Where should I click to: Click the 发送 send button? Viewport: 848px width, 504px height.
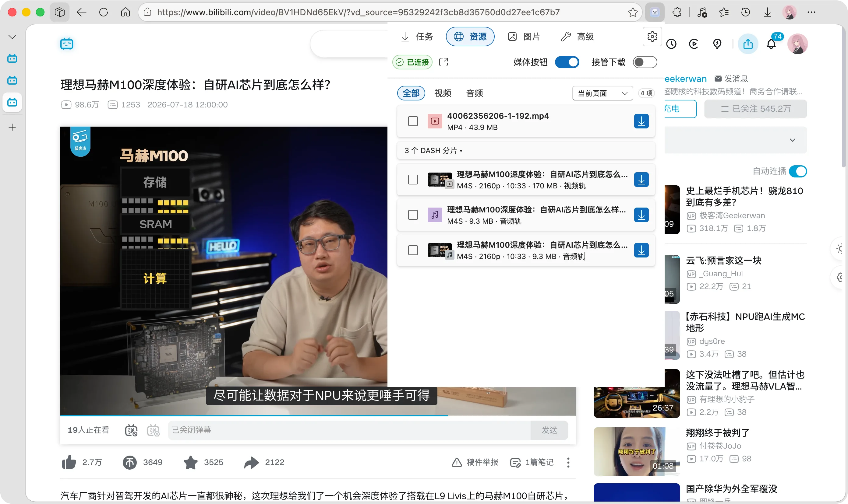point(549,430)
